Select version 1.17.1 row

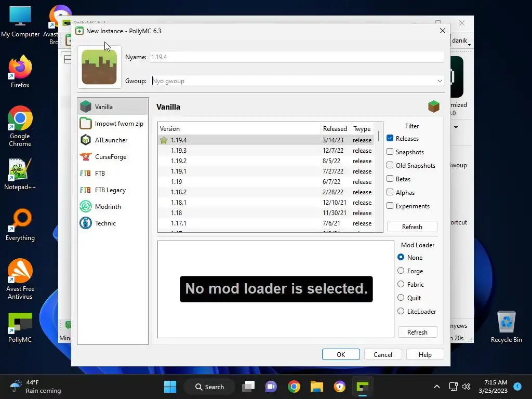tap(266, 223)
